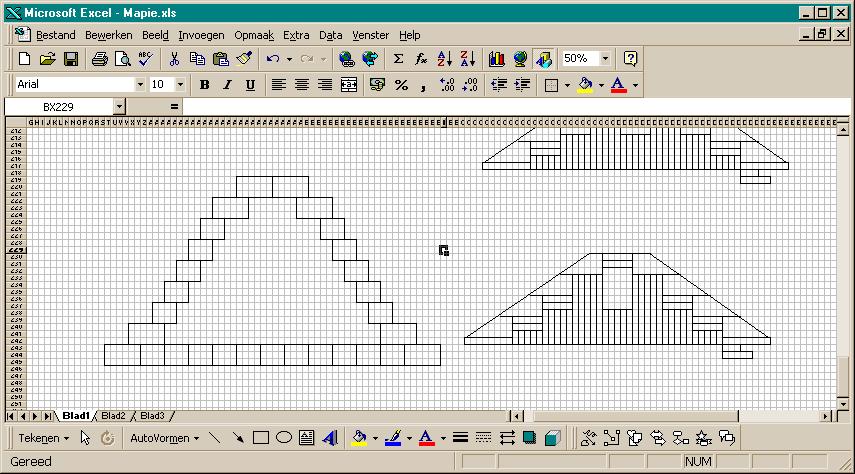Click the Save floppy disk icon
This screenshot has width=855, height=474.
[x=71, y=59]
